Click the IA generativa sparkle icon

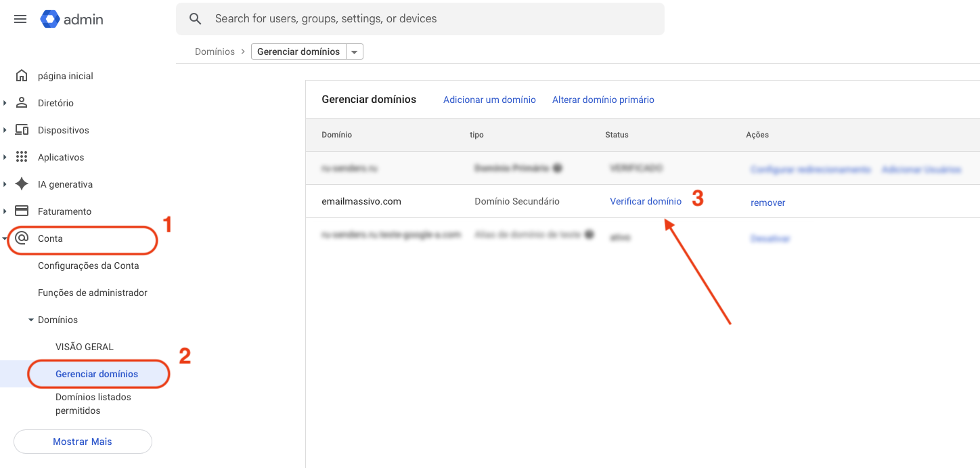coord(22,184)
